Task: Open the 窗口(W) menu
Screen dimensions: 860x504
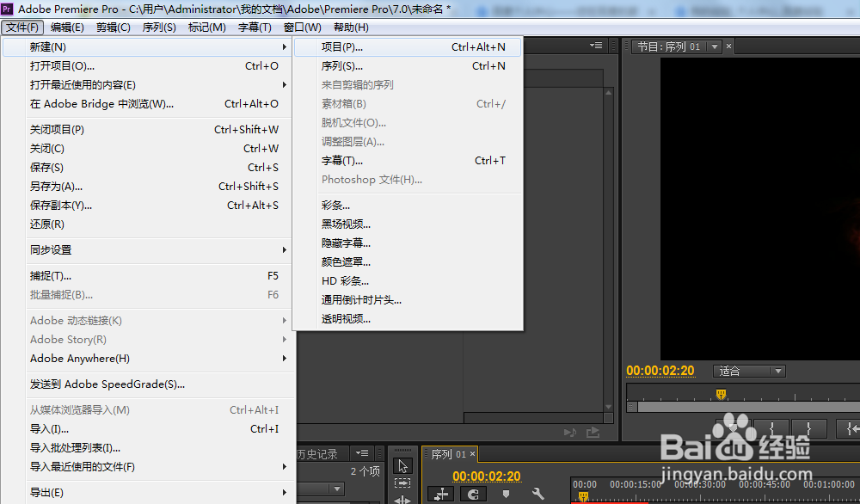Action: coord(303,28)
